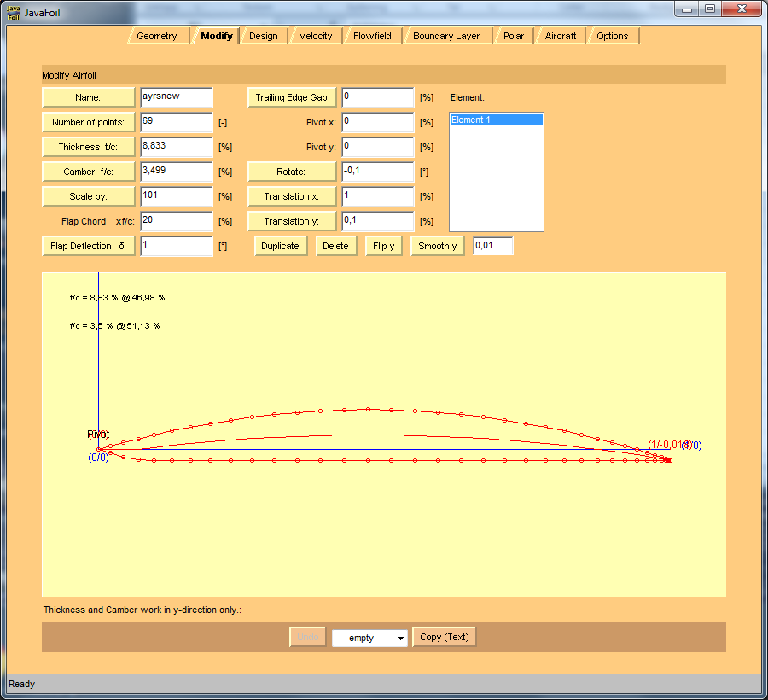This screenshot has width=768, height=700.
Task: Open the Flowfield tab
Action: tap(372, 36)
